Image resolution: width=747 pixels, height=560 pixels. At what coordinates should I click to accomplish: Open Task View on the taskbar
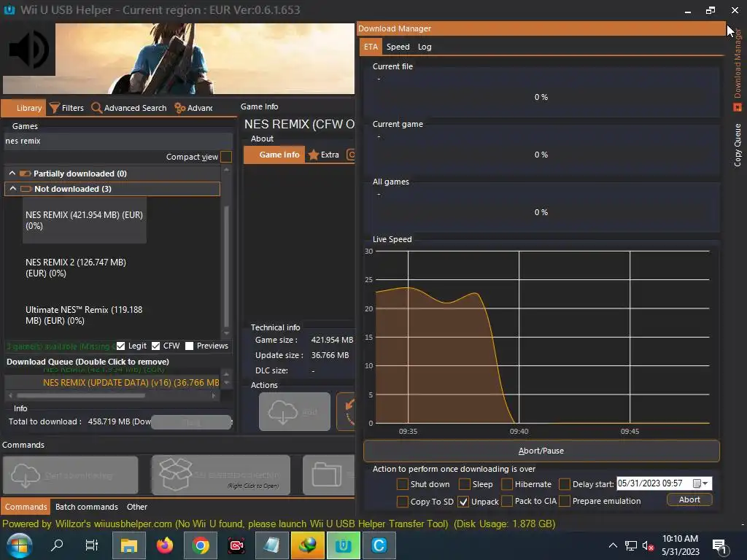point(91,545)
